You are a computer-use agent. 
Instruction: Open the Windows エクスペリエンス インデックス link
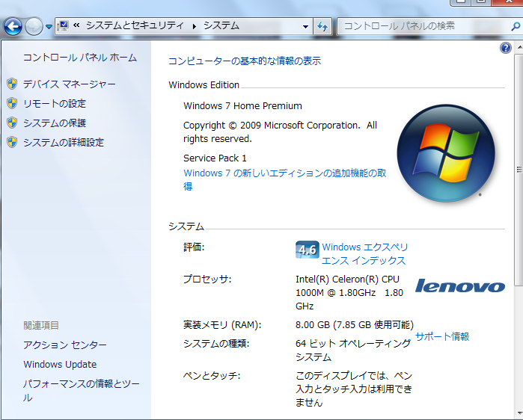tap(364, 254)
